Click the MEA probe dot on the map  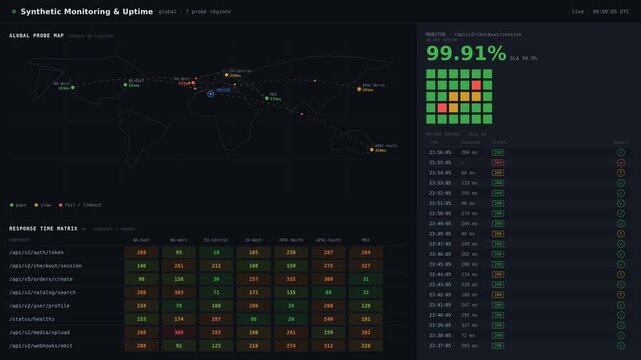267,98
